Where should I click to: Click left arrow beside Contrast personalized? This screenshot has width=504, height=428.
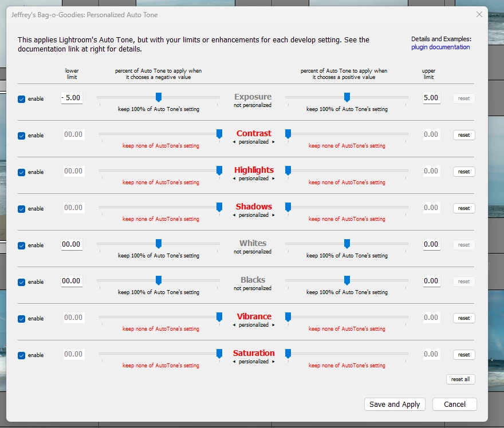pyautogui.click(x=234, y=142)
